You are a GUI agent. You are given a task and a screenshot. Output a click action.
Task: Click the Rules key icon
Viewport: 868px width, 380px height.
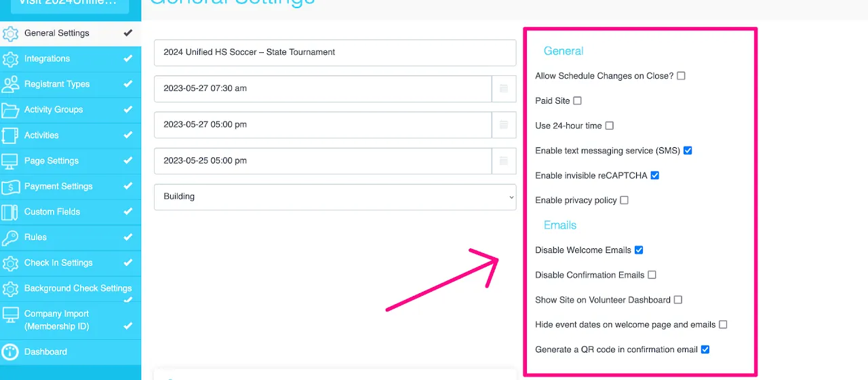coord(10,237)
